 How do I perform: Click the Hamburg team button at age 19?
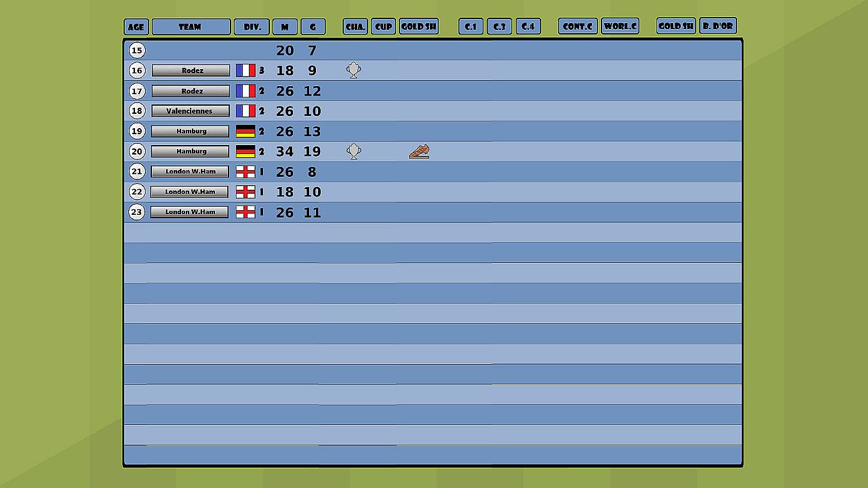pyautogui.click(x=190, y=131)
